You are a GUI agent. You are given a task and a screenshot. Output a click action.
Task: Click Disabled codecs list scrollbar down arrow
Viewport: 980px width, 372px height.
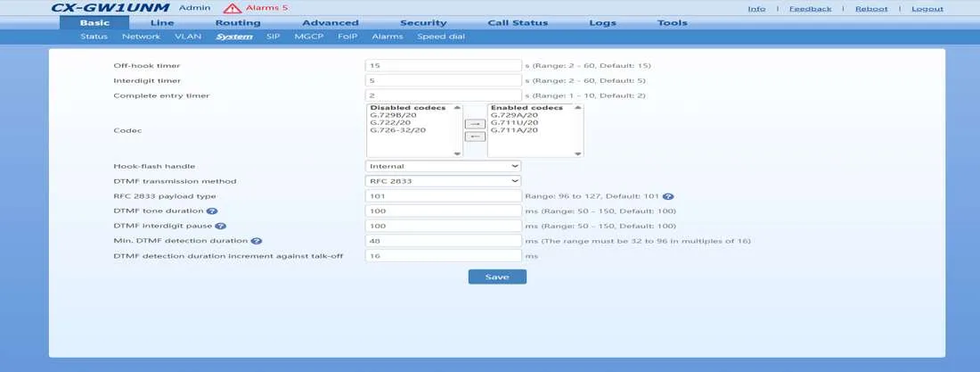coord(458,153)
